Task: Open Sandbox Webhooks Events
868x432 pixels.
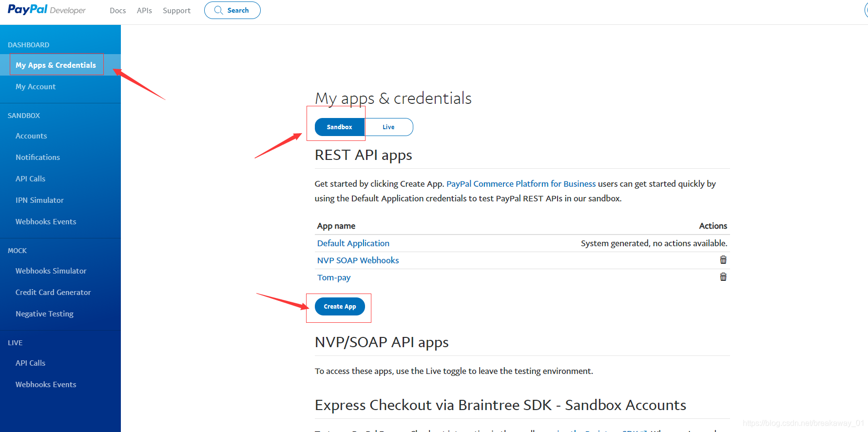Action: tap(46, 221)
